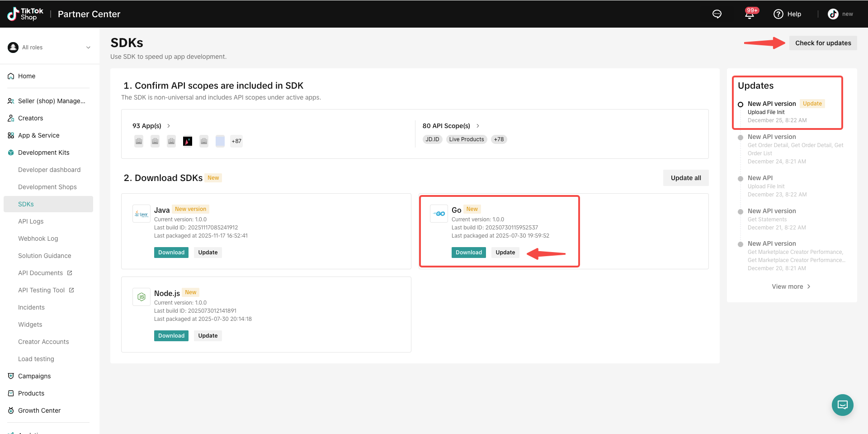Open Webhook Log menu item
This screenshot has height=434, width=868.
click(x=38, y=238)
